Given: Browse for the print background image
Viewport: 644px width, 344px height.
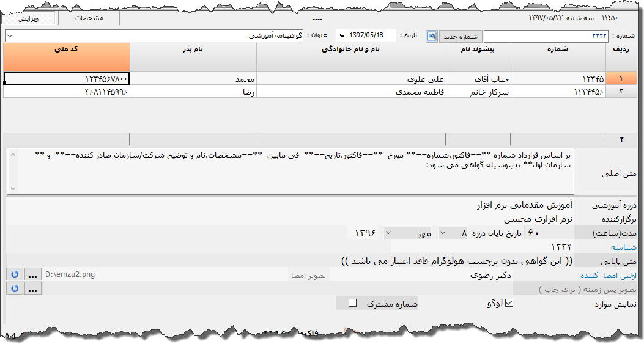Looking at the screenshot, I should [x=33, y=288].
